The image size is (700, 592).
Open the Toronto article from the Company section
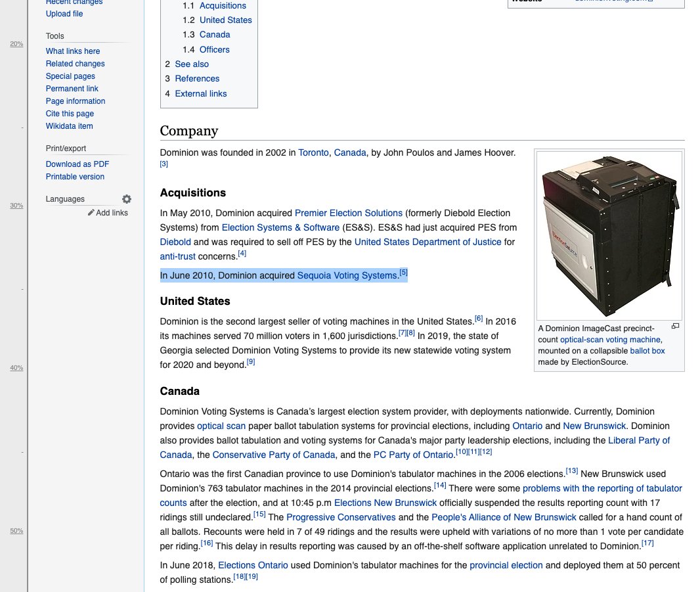click(x=313, y=152)
